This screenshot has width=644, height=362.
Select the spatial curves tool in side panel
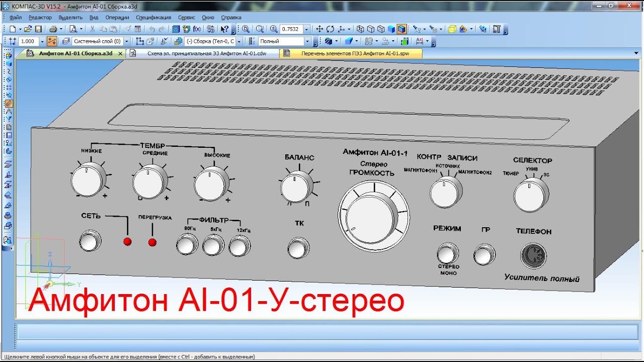(x=9, y=71)
